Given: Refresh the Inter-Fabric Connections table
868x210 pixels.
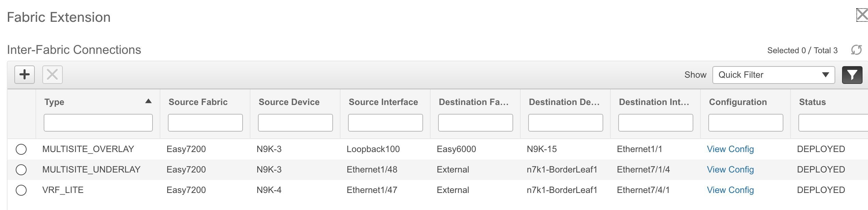Looking at the screenshot, I should [856, 50].
